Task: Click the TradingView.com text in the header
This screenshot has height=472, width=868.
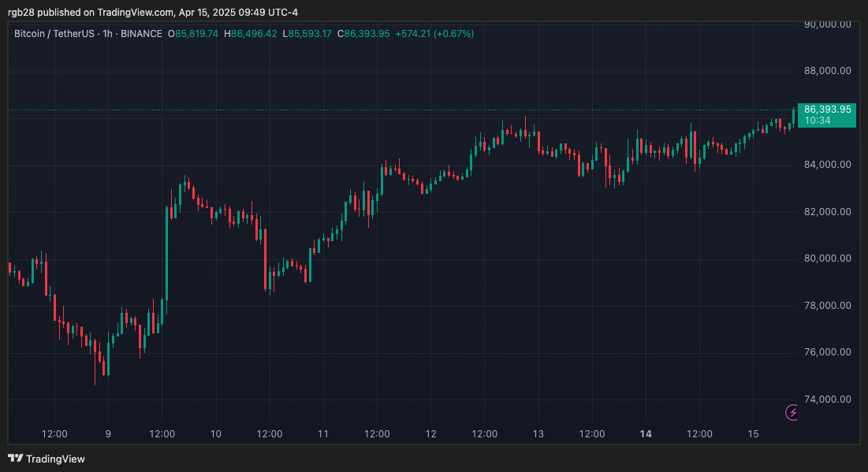Action: pyautogui.click(x=132, y=12)
